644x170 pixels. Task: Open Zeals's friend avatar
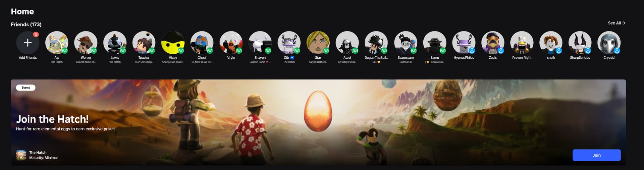point(493,43)
